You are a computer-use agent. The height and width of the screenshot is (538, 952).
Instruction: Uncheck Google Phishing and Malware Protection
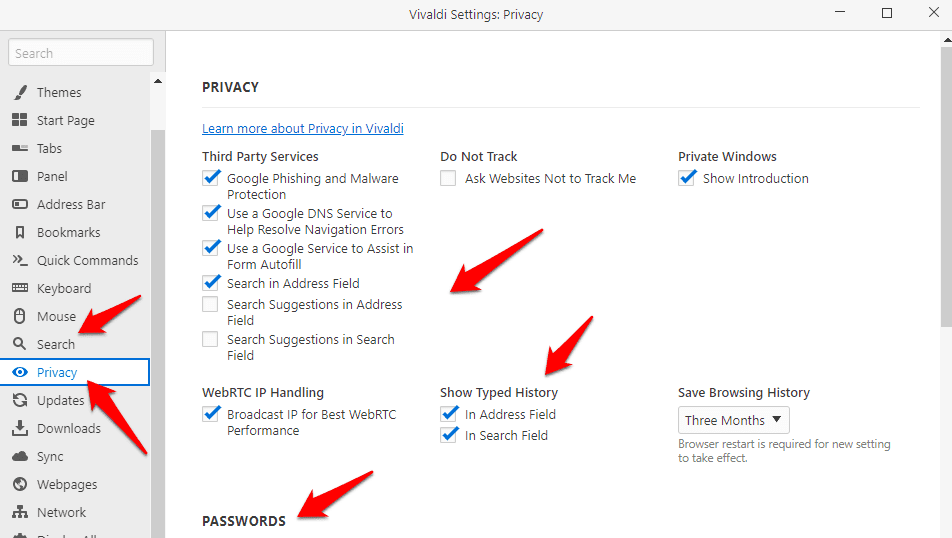(211, 179)
